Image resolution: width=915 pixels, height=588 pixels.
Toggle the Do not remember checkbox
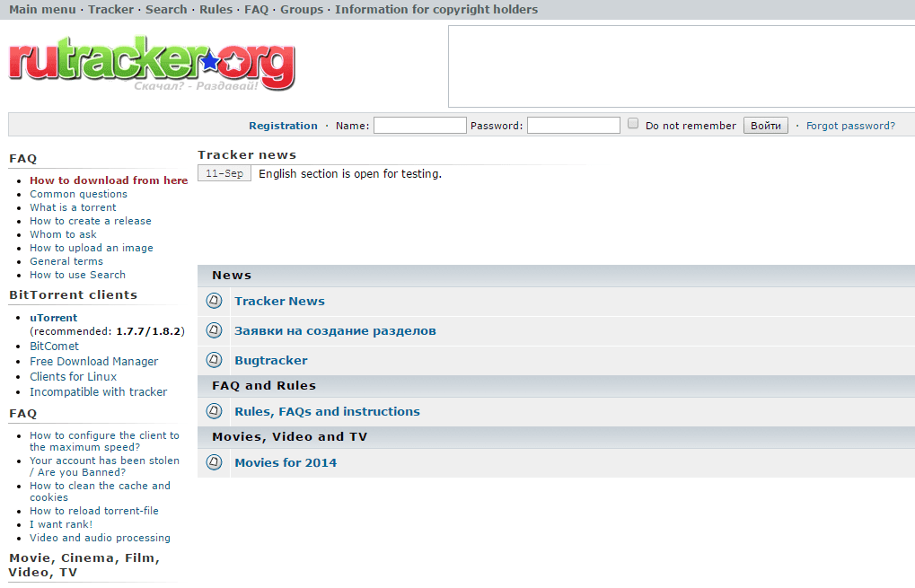pyautogui.click(x=633, y=123)
